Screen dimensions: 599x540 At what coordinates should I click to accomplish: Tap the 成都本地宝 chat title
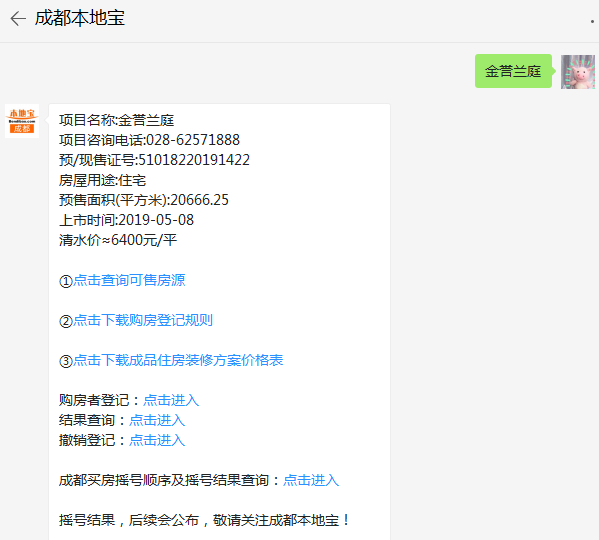[x=80, y=18]
